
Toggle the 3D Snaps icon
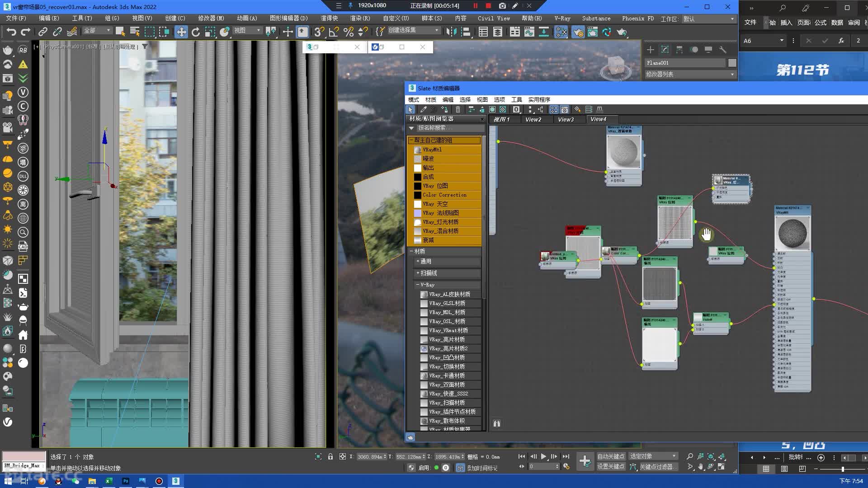[319, 32]
